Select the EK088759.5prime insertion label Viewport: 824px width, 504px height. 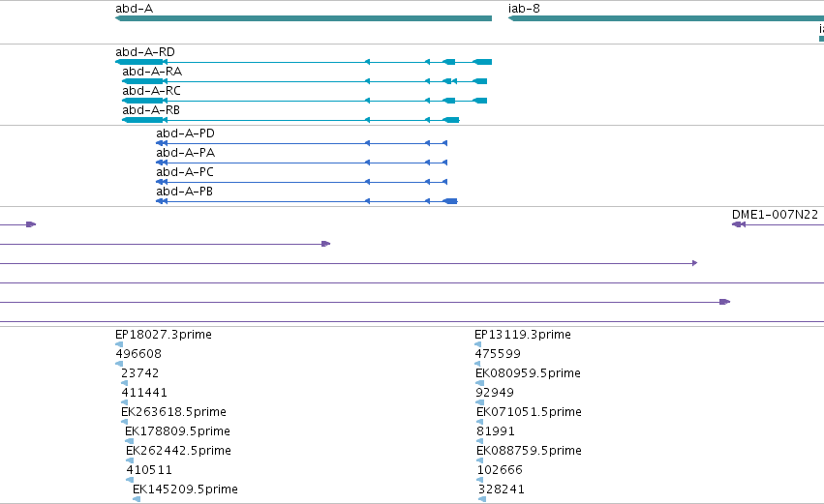click(530, 451)
